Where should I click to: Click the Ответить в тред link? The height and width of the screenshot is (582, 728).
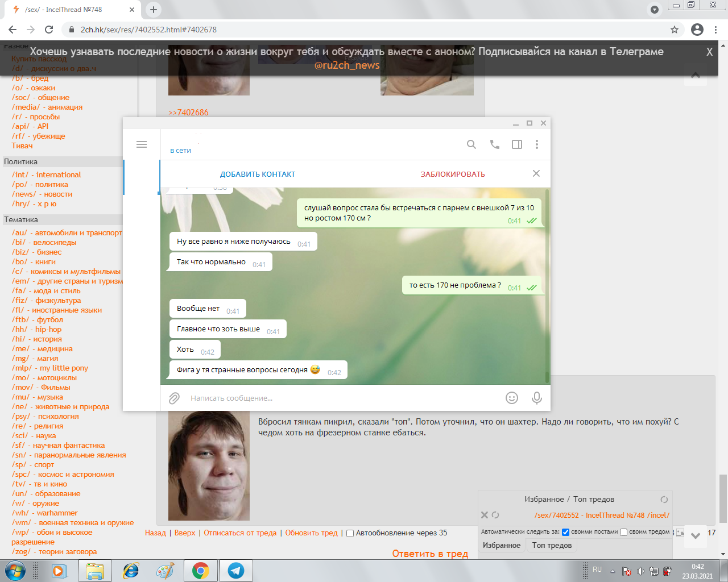pos(430,554)
